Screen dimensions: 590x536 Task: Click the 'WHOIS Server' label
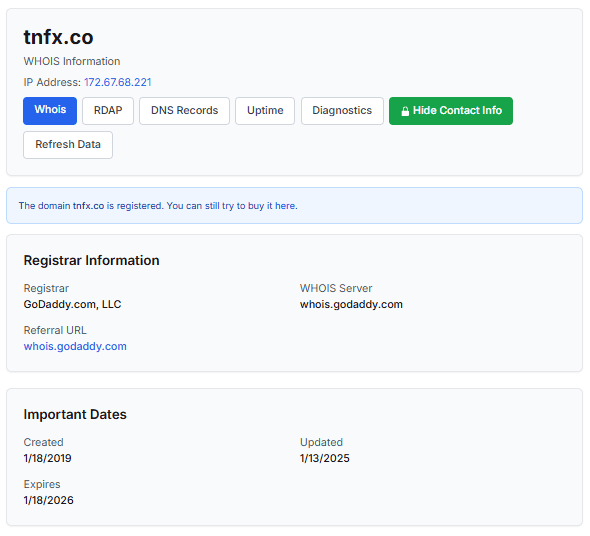pyautogui.click(x=336, y=288)
